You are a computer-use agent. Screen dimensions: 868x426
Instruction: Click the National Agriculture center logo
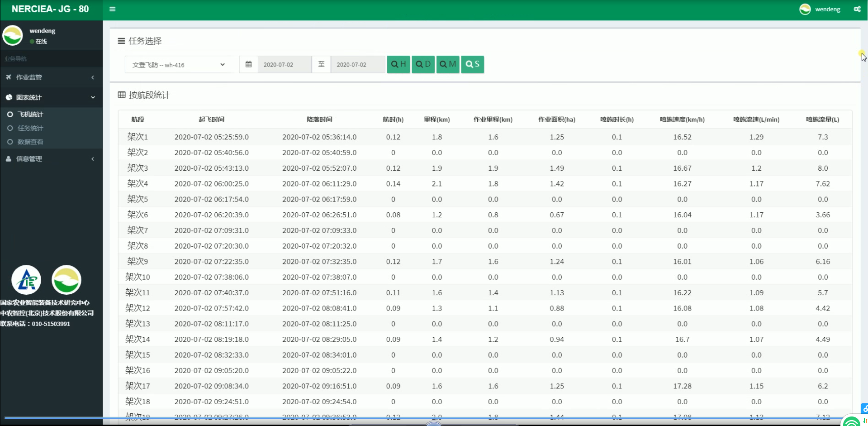26,280
